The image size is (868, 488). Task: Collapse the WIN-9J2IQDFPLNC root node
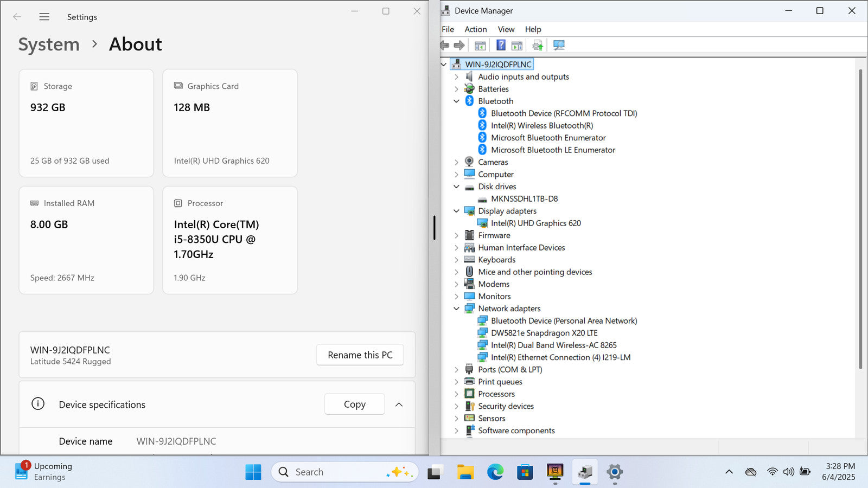click(444, 64)
